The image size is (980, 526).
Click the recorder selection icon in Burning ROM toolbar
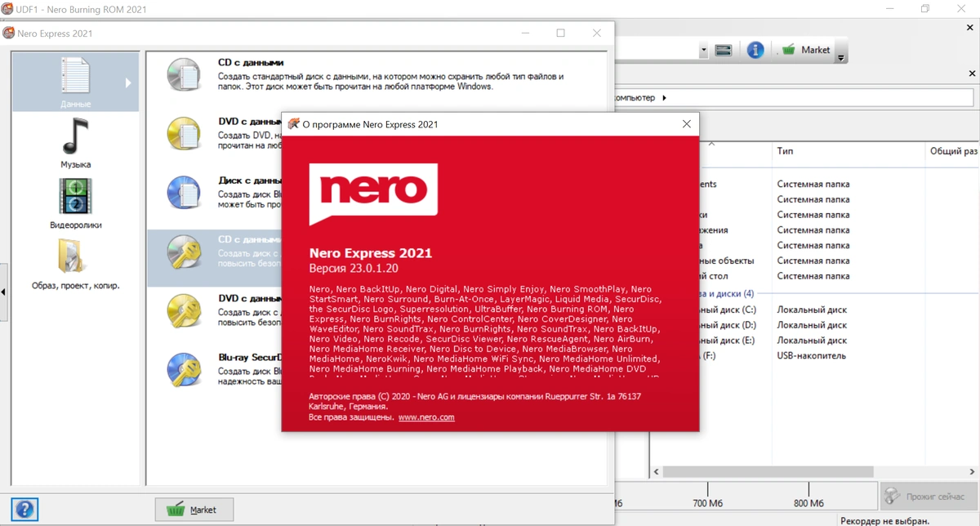(x=723, y=51)
